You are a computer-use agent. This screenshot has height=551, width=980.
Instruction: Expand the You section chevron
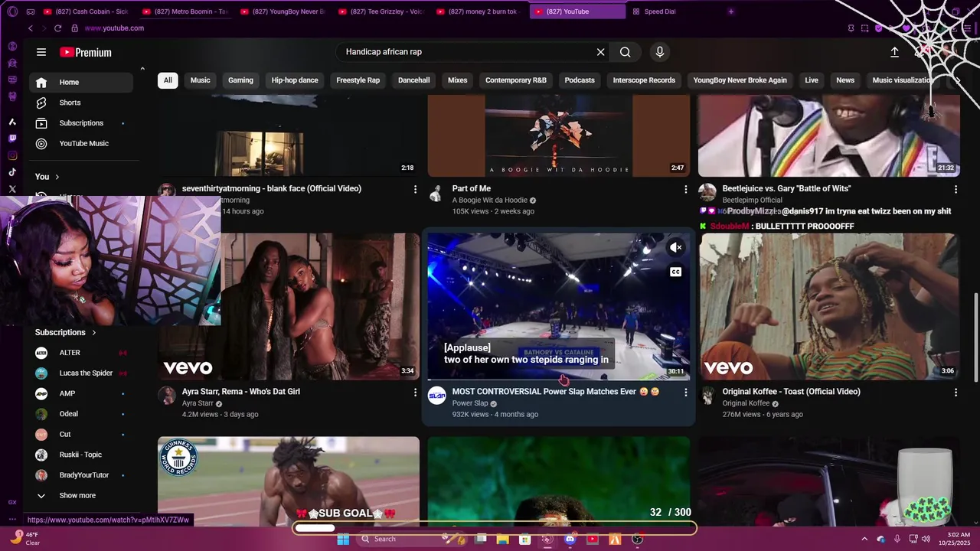point(57,177)
